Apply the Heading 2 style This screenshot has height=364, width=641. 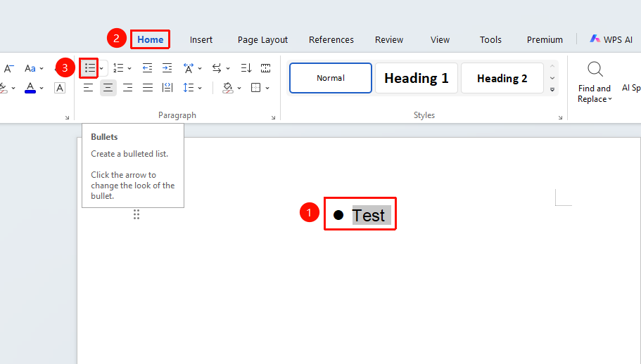pyautogui.click(x=502, y=78)
